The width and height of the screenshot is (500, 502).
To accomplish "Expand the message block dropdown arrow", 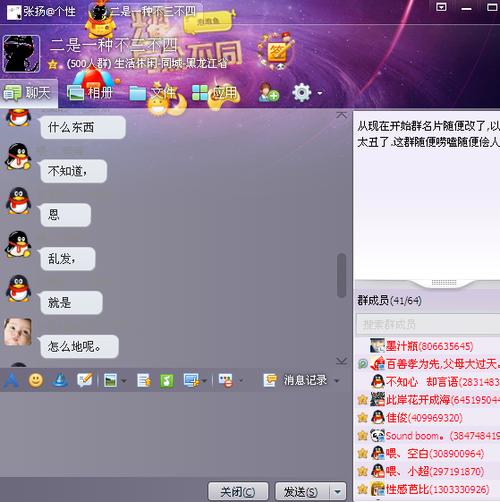I will click(x=241, y=381).
